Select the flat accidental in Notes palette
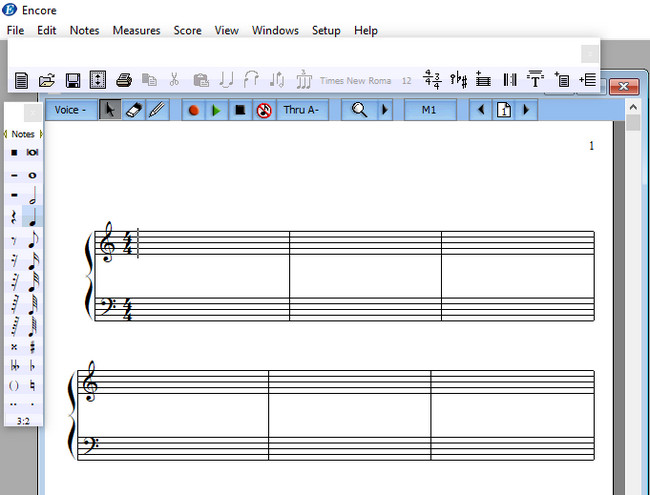The width and height of the screenshot is (650, 495). 32,366
